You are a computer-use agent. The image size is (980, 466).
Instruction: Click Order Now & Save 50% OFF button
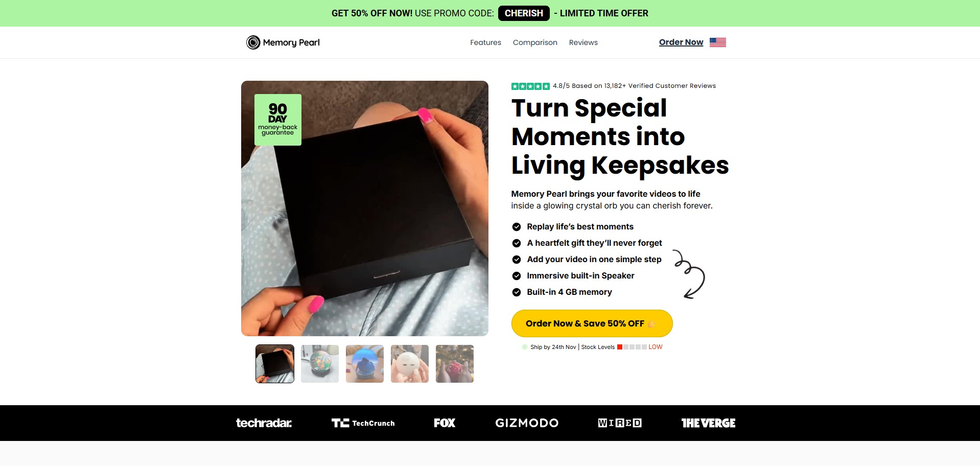pos(592,323)
